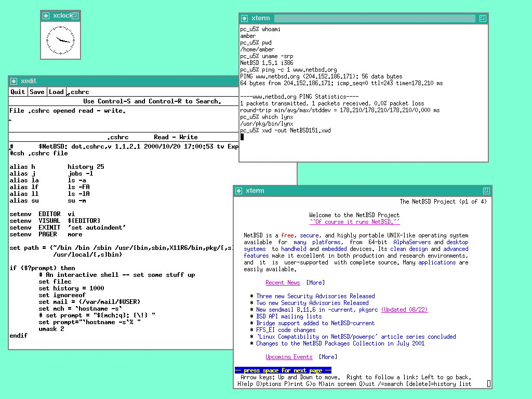This screenshot has width=532, height=399.
Task: Follow the "FFS_EI code changes" link
Action: coord(286,330)
